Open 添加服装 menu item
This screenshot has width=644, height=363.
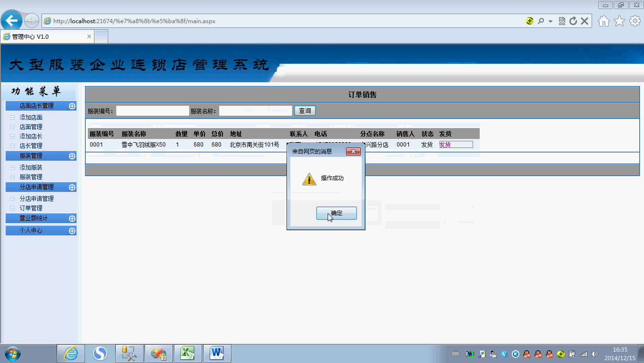pos(31,167)
